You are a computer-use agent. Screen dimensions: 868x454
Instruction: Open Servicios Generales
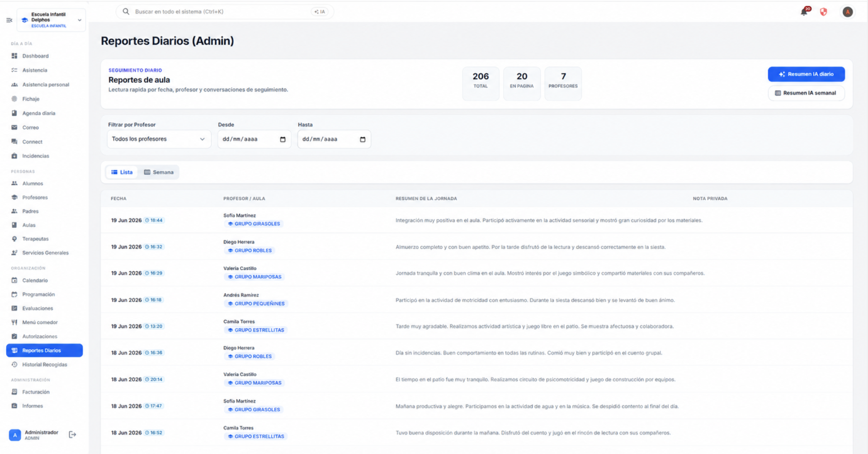[x=44, y=253]
